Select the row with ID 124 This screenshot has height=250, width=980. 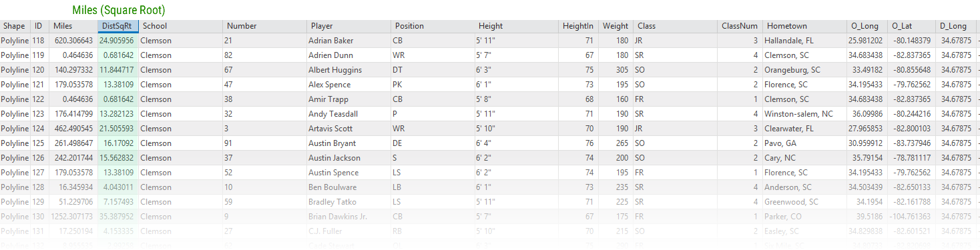pos(490,129)
